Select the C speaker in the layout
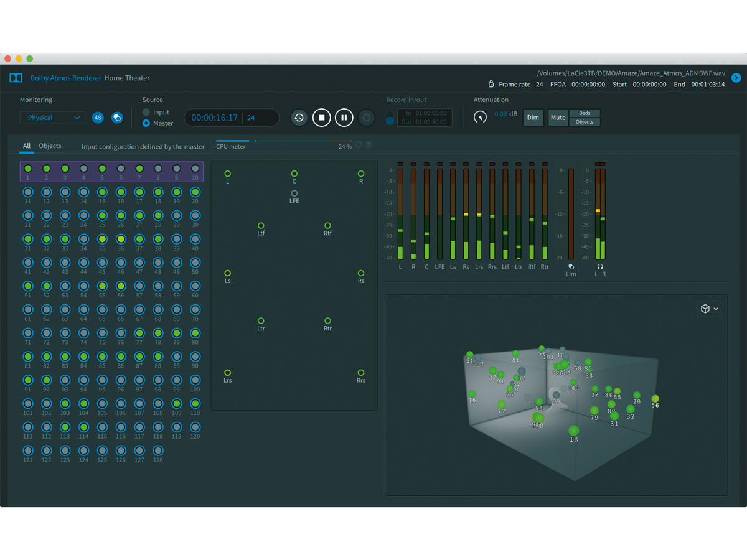747x560 pixels. (x=294, y=174)
